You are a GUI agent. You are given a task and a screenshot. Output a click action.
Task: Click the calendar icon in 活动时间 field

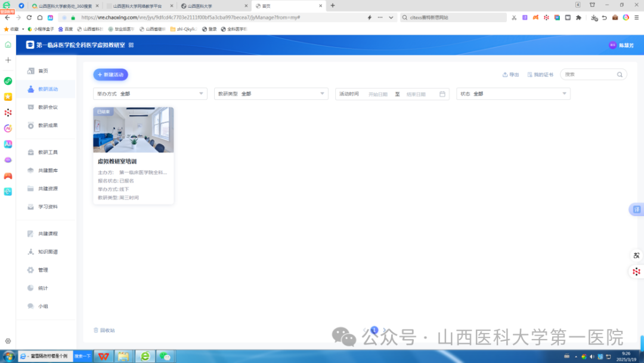point(442,94)
